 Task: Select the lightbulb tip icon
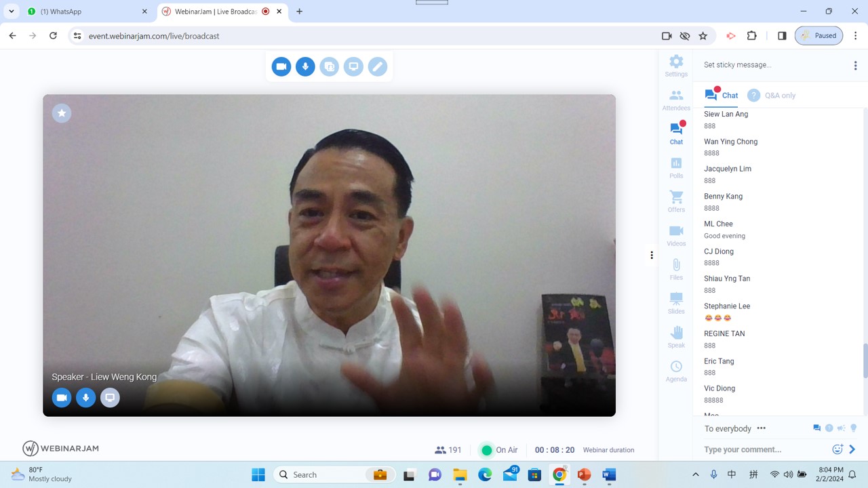pos(854,428)
